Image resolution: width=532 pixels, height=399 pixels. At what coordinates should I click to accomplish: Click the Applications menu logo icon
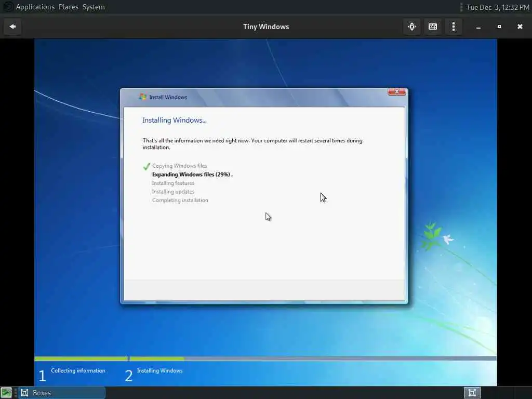click(7, 7)
